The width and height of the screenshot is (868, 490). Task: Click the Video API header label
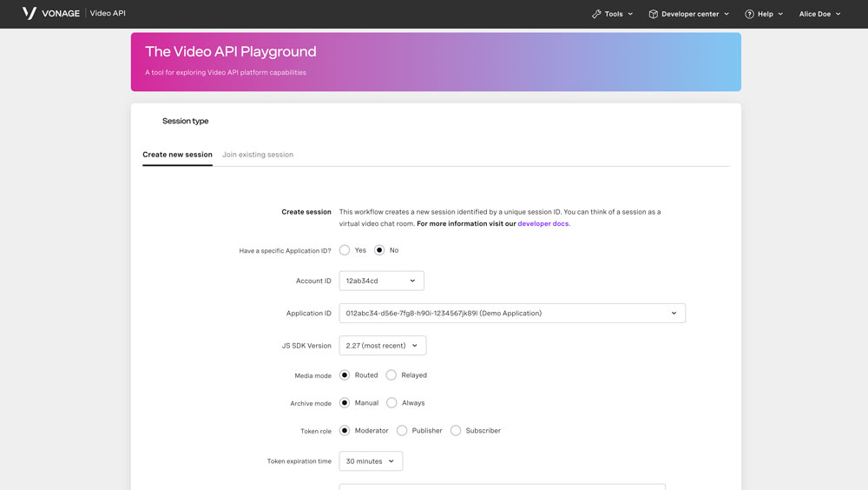[108, 13]
